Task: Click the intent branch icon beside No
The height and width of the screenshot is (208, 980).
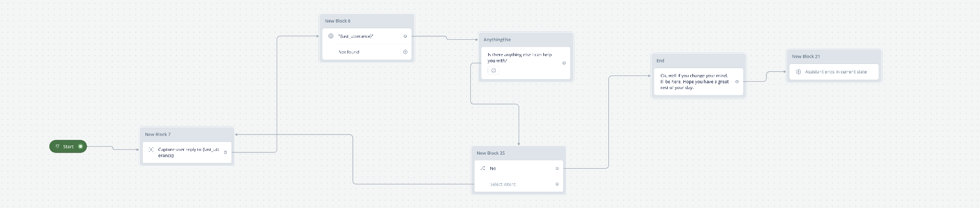Action: pos(483,168)
